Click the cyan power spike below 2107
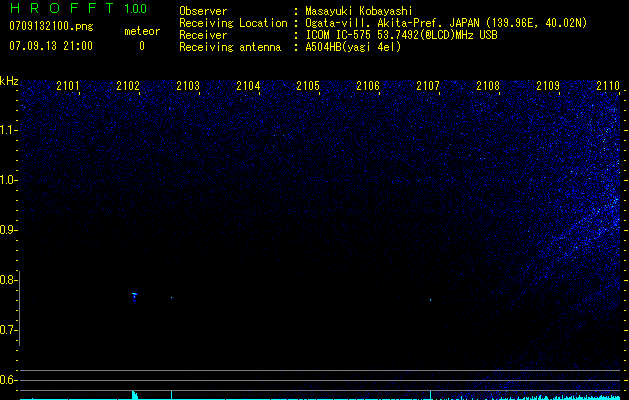The height and width of the screenshot is (400, 629). (430, 395)
